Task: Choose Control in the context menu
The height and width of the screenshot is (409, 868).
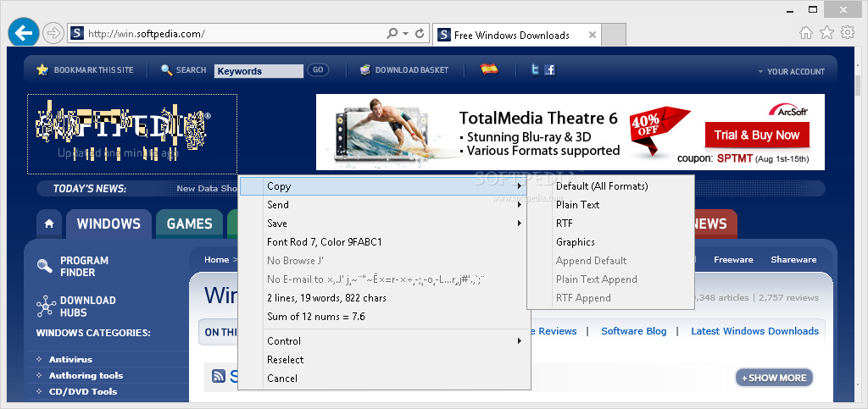Action: 384,341
